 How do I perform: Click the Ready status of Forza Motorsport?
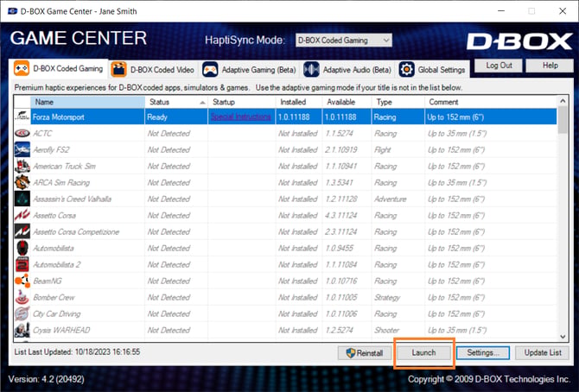[x=157, y=117]
